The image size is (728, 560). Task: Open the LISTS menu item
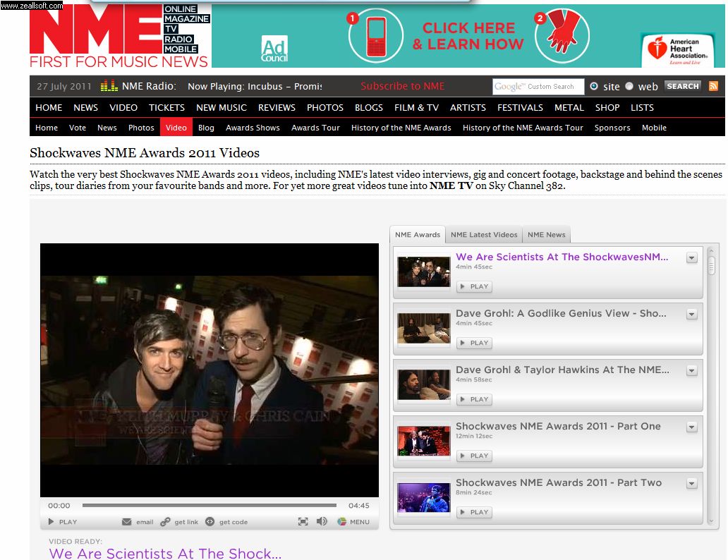pos(642,108)
